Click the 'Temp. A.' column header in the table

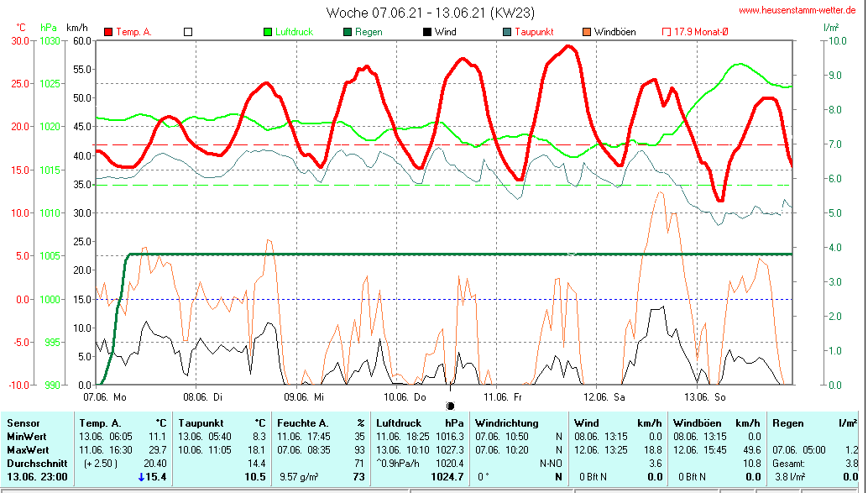point(100,423)
